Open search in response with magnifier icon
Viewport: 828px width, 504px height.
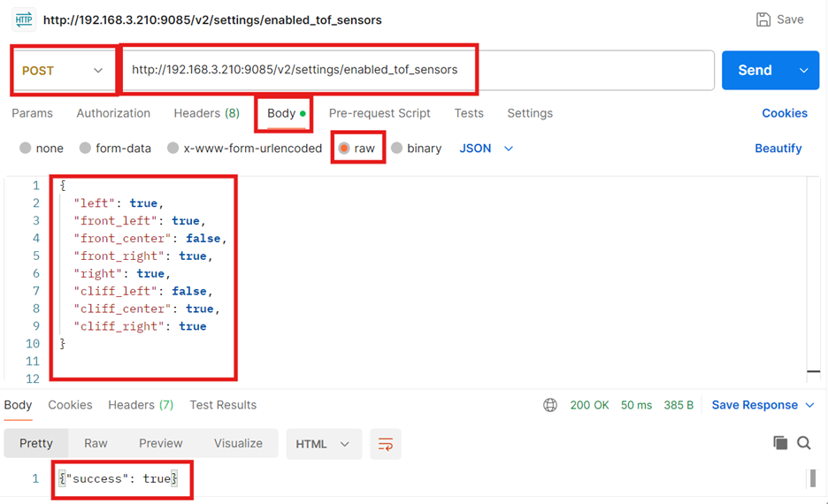804,443
